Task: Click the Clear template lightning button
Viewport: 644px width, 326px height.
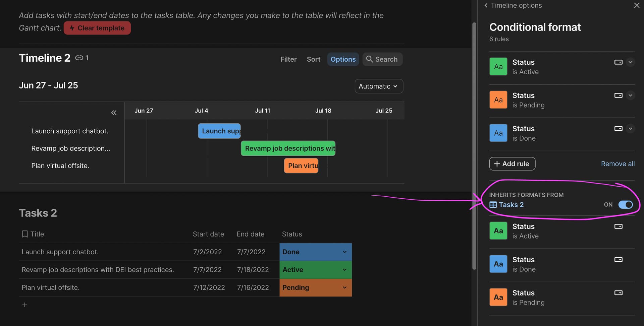Action: (97, 28)
